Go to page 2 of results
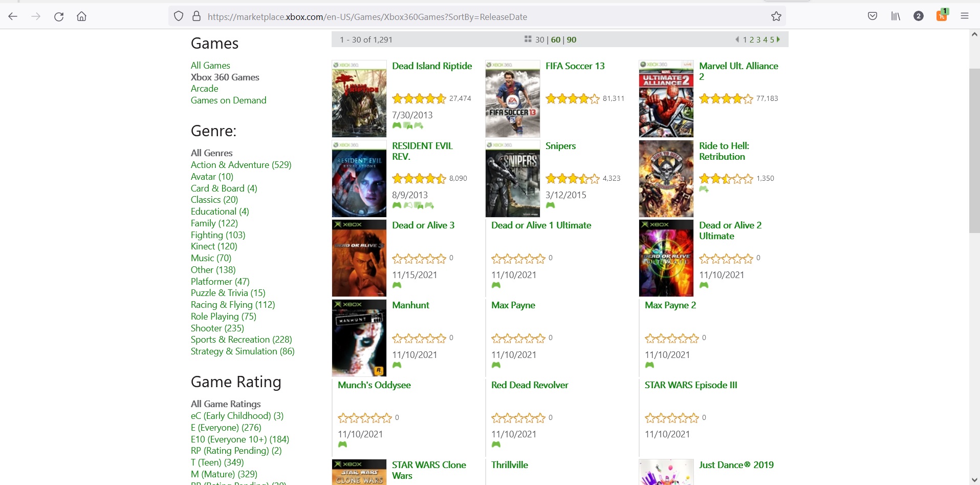The image size is (980, 485). click(752, 39)
